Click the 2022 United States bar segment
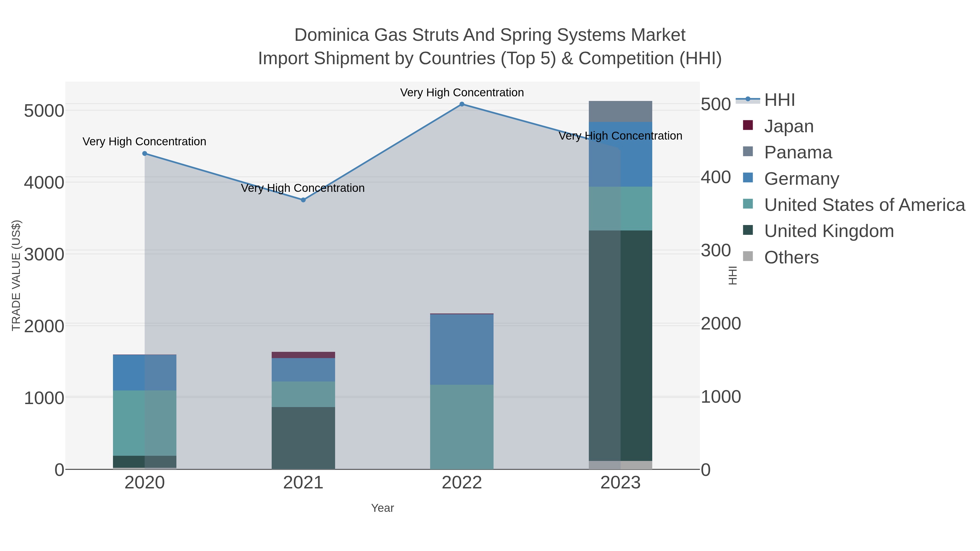 coord(462,427)
